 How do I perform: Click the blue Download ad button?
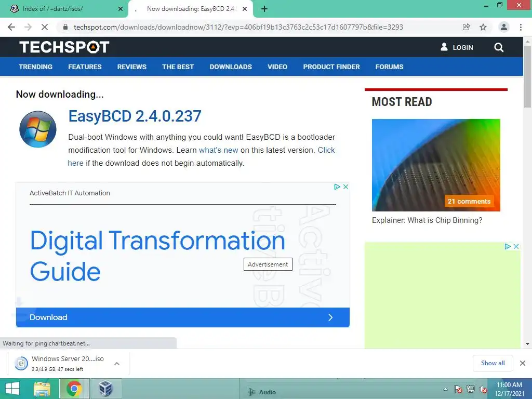coord(182,317)
